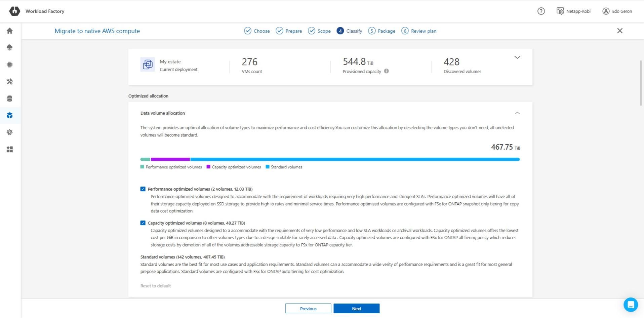This screenshot has width=644, height=318.
Task: Expand the My estate summary chevron
Action: tap(517, 57)
